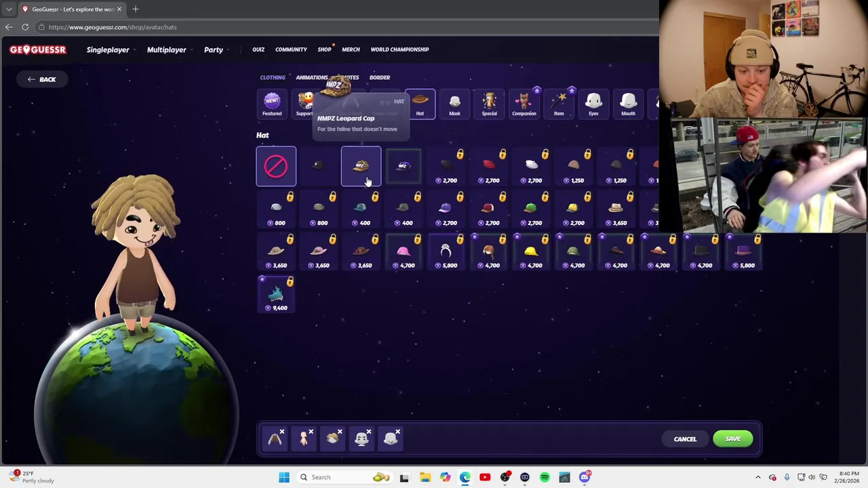The width and height of the screenshot is (868, 488).
Task: Switch to the Clothing tab
Action: (x=273, y=77)
